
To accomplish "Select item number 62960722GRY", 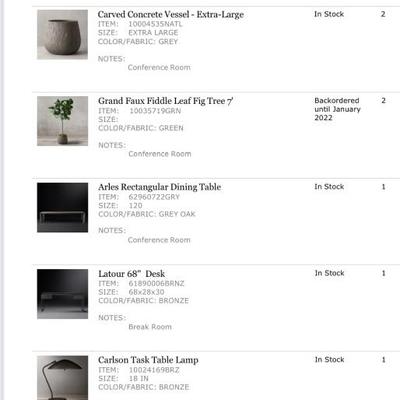I will pos(154,197).
